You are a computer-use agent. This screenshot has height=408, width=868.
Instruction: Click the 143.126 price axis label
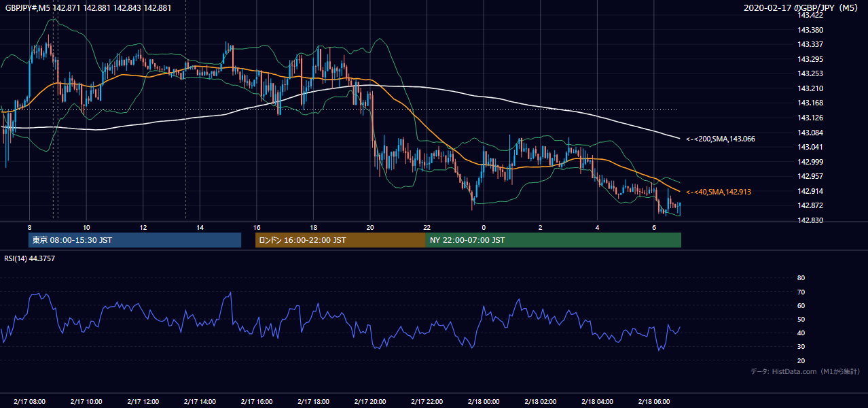click(810, 118)
